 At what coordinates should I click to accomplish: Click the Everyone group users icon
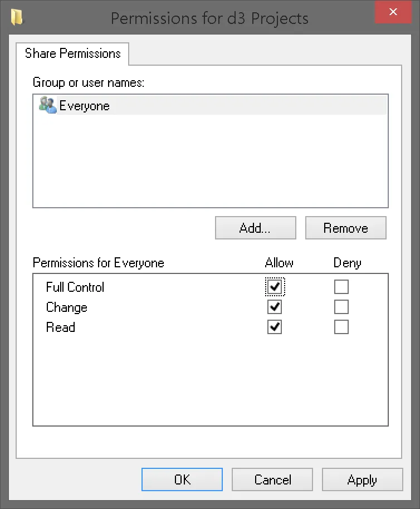(x=47, y=105)
